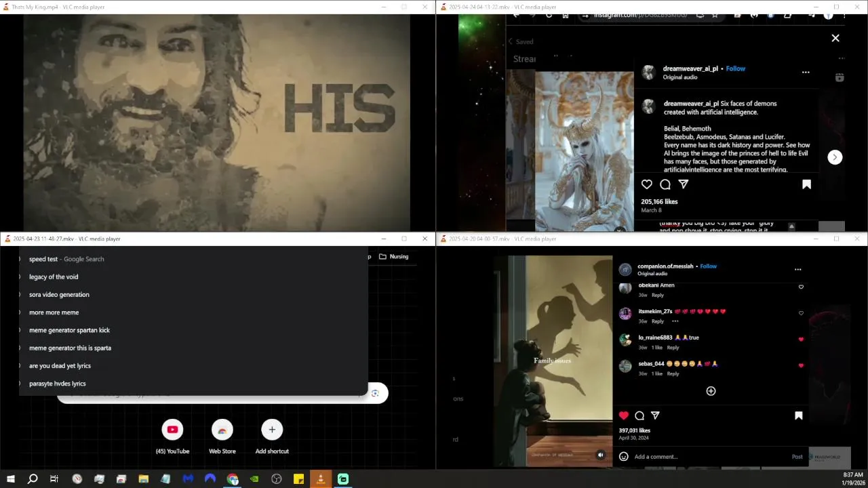
Task: Like the dreamweaver_ai_pl post with heart icon
Action: (x=647, y=184)
